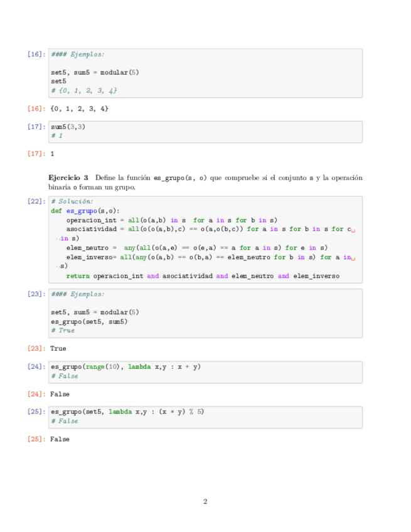411x532 pixels.
Task: Click the return statement in the es_grupo function
Action: point(202,275)
